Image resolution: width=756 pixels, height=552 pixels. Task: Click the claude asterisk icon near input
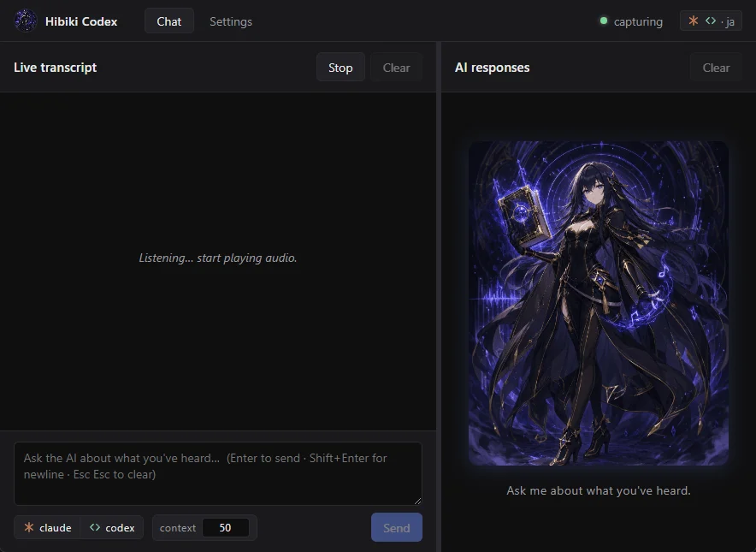[29, 527]
